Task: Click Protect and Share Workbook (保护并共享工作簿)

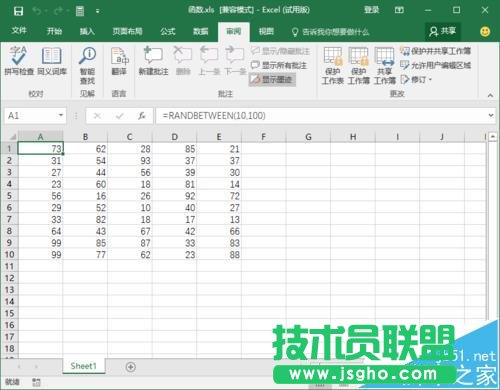Action: (435, 51)
